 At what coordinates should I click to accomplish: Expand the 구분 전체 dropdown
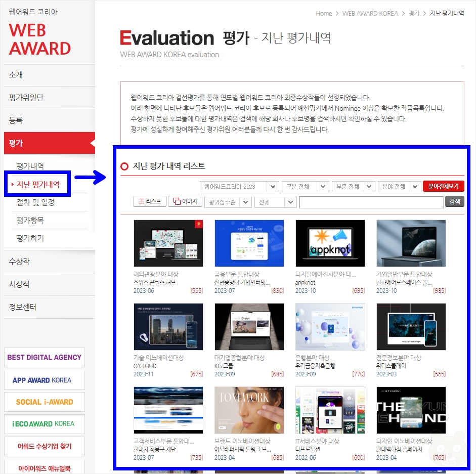pyautogui.click(x=306, y=187)
